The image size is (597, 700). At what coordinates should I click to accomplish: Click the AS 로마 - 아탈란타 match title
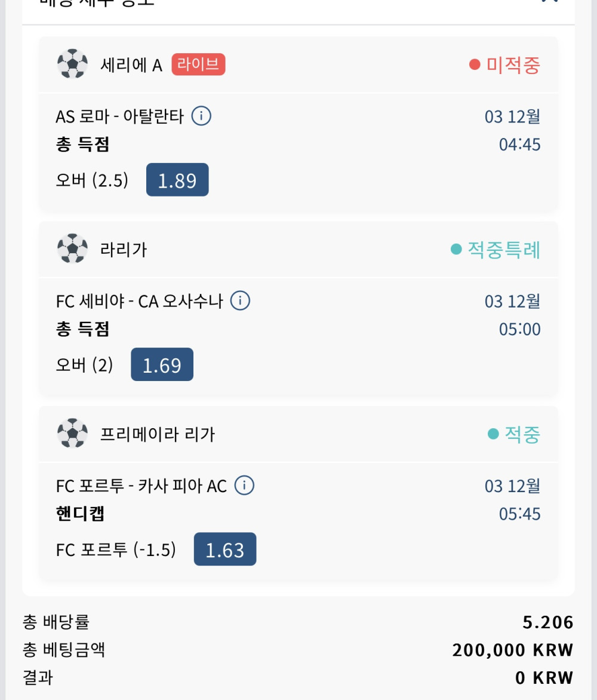119,116
